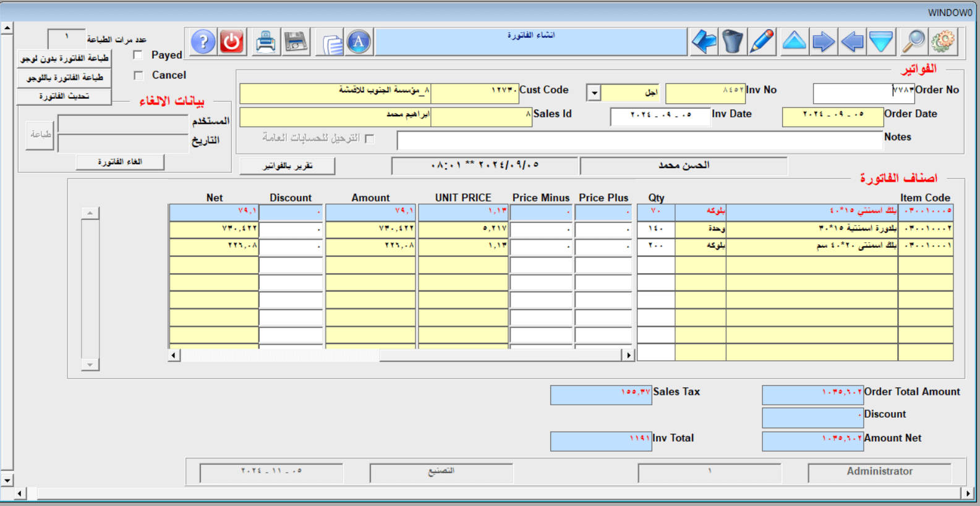Screen dimensions: 980x506
Task: Tick the Cancel checkbox
Action: (x=138, y=75)
